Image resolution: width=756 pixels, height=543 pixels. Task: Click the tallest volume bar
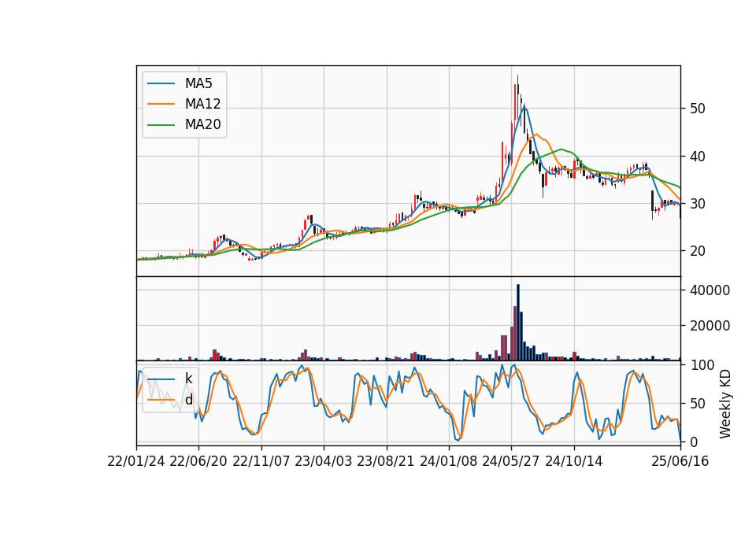pyautogui.click(x=518, y=323)
